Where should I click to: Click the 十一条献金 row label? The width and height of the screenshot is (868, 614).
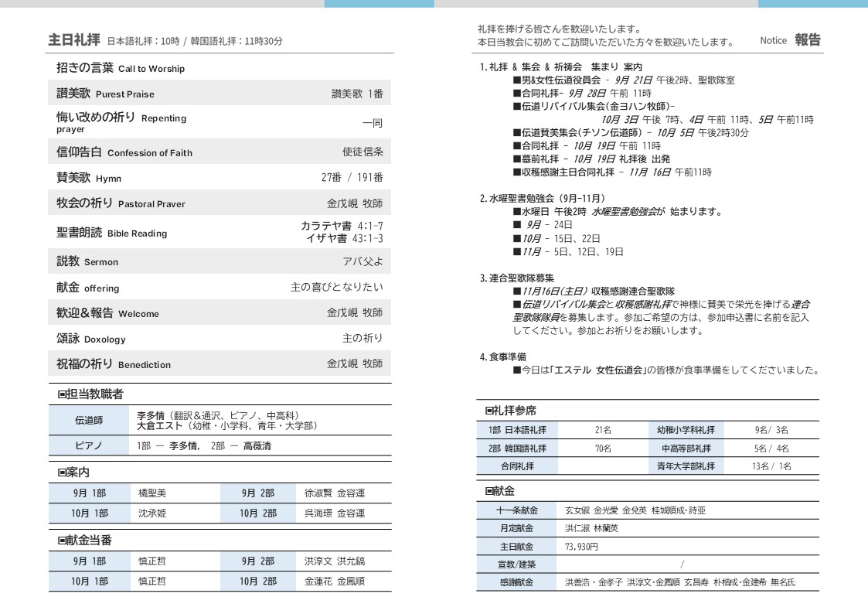click(516, 510)
